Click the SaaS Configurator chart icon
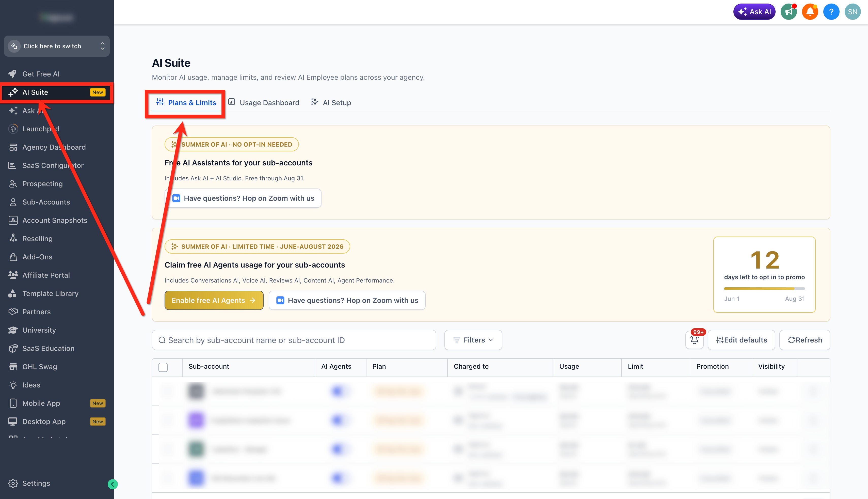This screenshot has height=499, width=868. tap(12, 166)
